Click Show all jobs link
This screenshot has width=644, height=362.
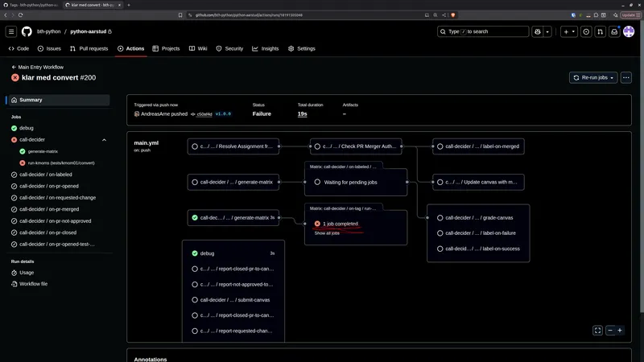327,233
